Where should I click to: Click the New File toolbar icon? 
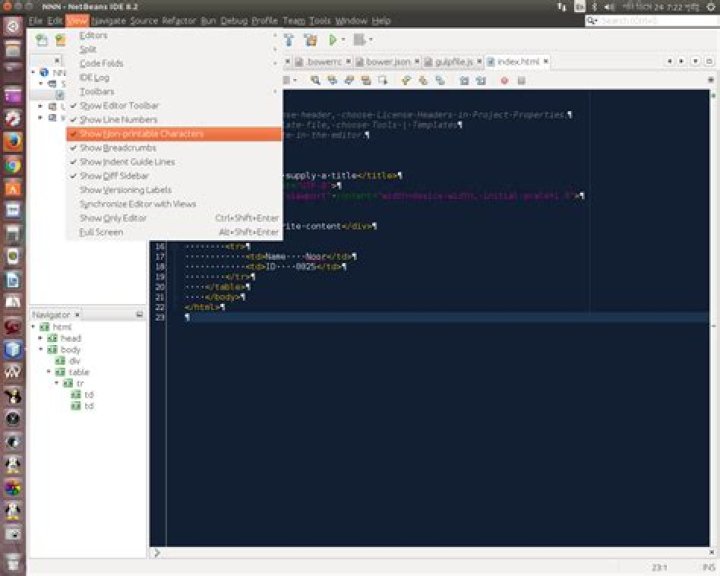pos(41,40)
